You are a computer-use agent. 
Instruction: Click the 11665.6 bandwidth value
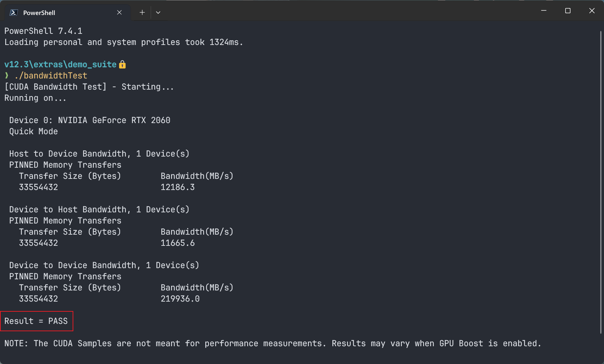tap(178, 243)
